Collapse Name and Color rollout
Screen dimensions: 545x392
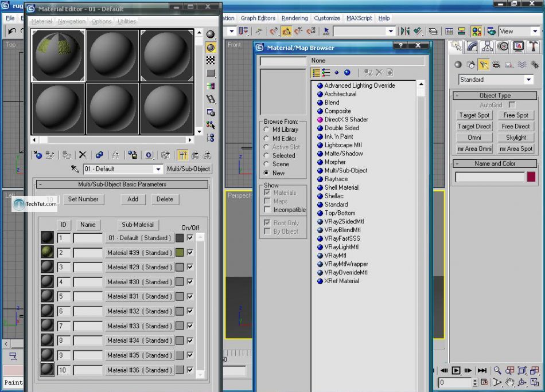(495, 163)
